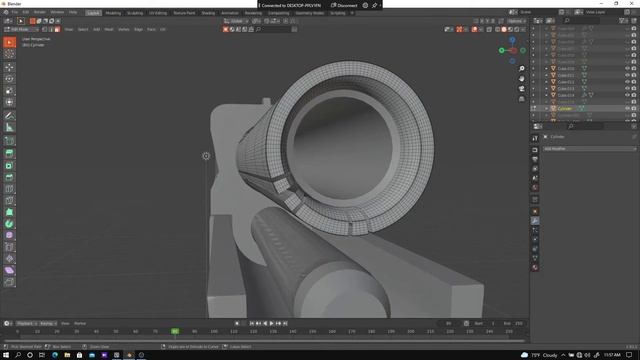
Task: Activate the Smooth vertices tool
Action: pos(9,236)
